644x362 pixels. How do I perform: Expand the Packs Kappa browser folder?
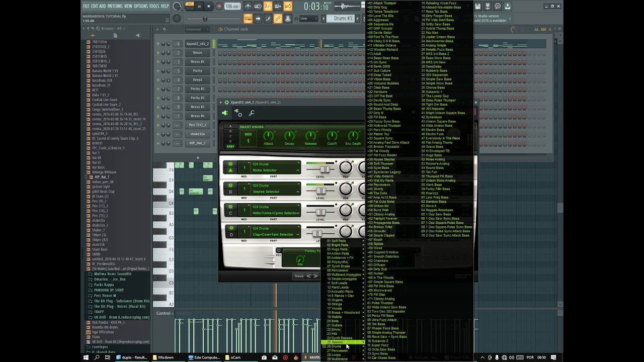coord(104,285)
